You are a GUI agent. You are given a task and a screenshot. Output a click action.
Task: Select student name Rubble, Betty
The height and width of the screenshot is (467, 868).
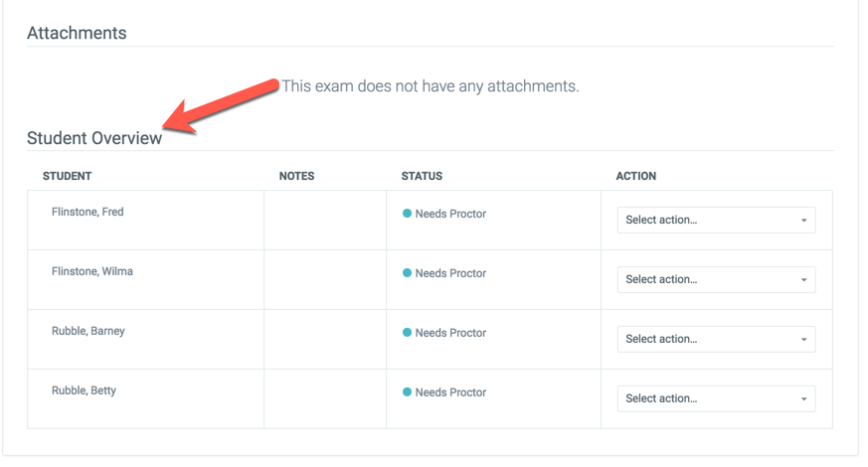(84, 390)
